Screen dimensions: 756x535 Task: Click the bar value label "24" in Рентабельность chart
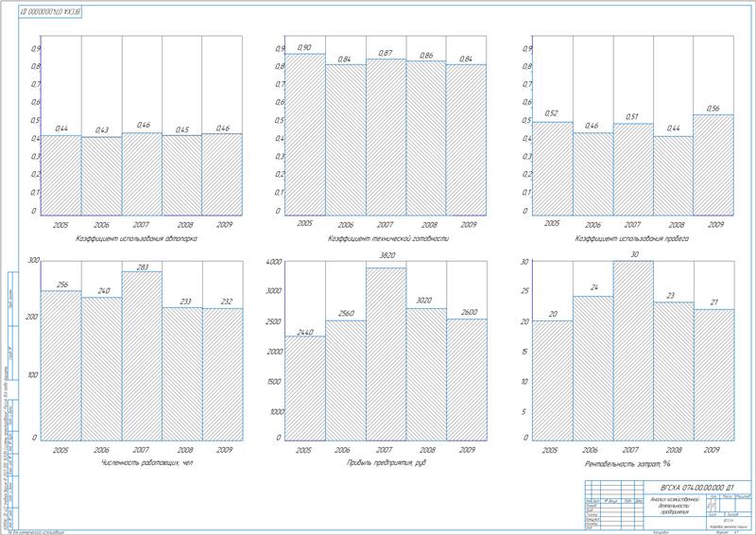[594, 287]
